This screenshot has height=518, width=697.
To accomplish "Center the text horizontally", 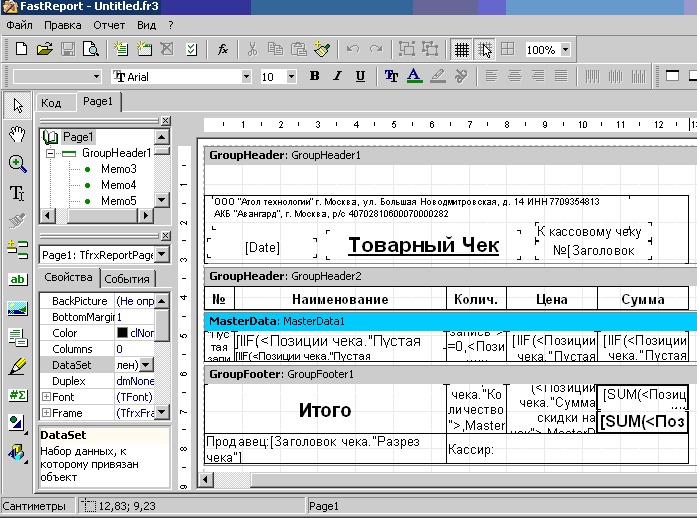I will pos(515,76).
